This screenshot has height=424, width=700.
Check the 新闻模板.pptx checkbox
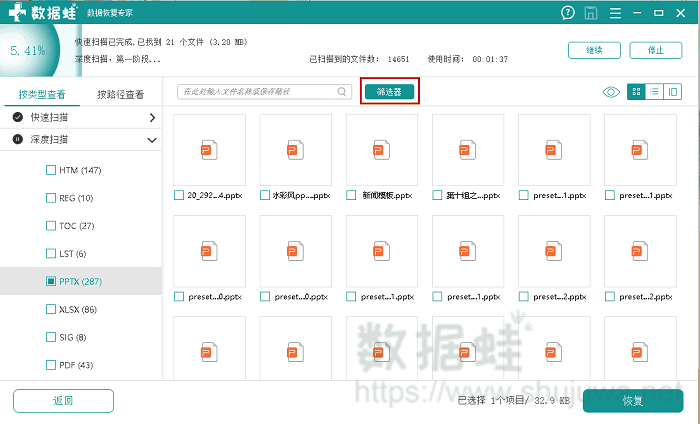(351, 195)
